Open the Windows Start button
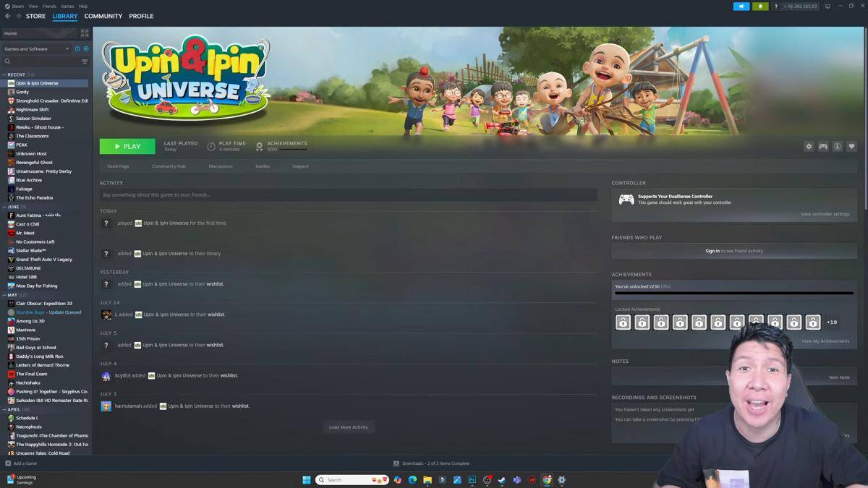This screenshot has height=488, width=868. [x=307, y=480]
